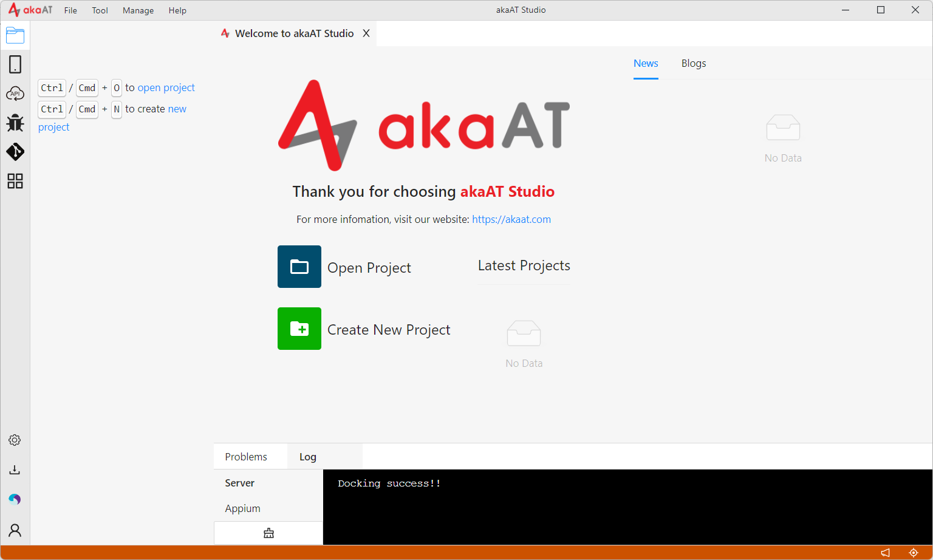Open the Manage menu
The image size is (933, 560).
point(138,10)
